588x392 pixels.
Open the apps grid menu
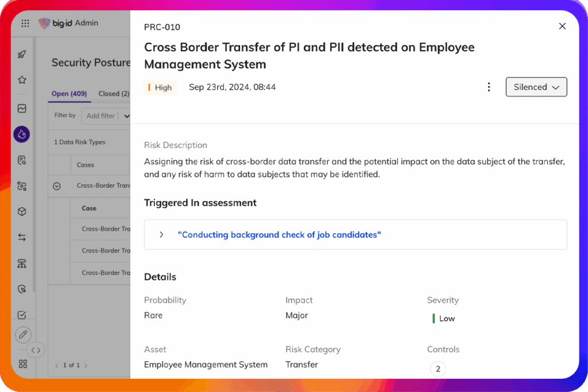[25, 24]
